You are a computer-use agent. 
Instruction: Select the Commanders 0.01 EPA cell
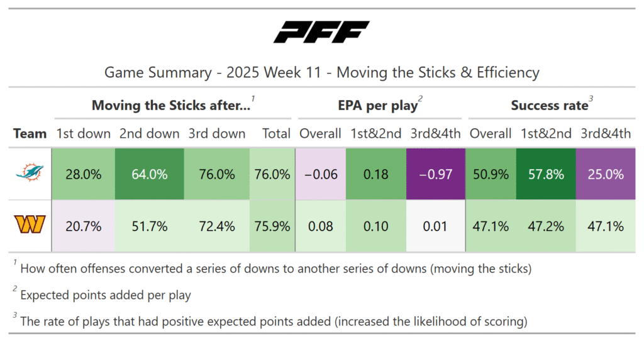click(435, 226)
